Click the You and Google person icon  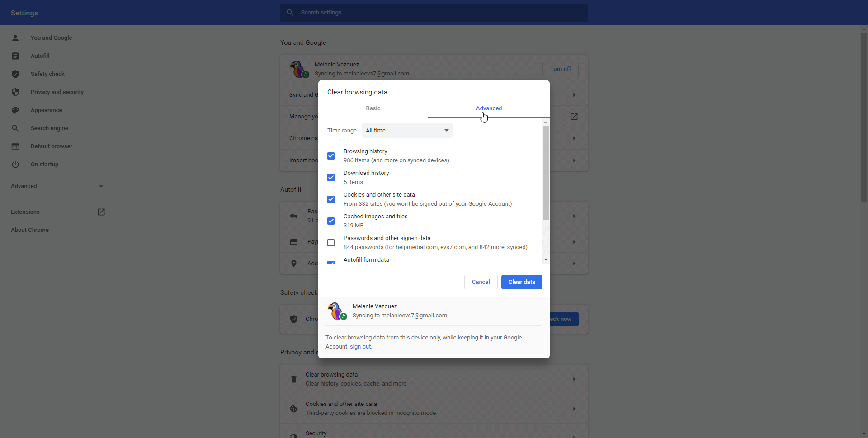point(15,38)
